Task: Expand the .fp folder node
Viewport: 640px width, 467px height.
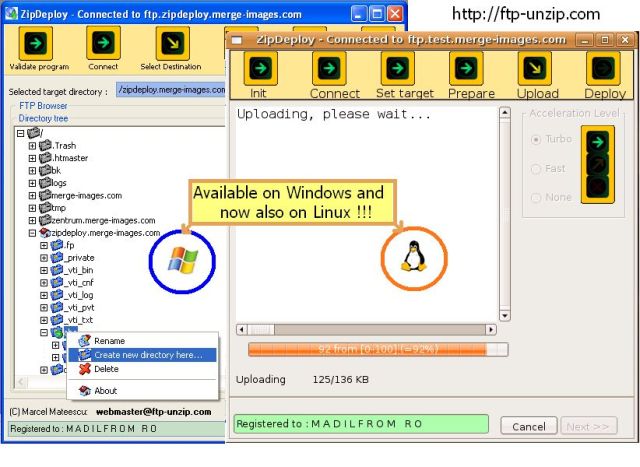Action: pos(44,245)
